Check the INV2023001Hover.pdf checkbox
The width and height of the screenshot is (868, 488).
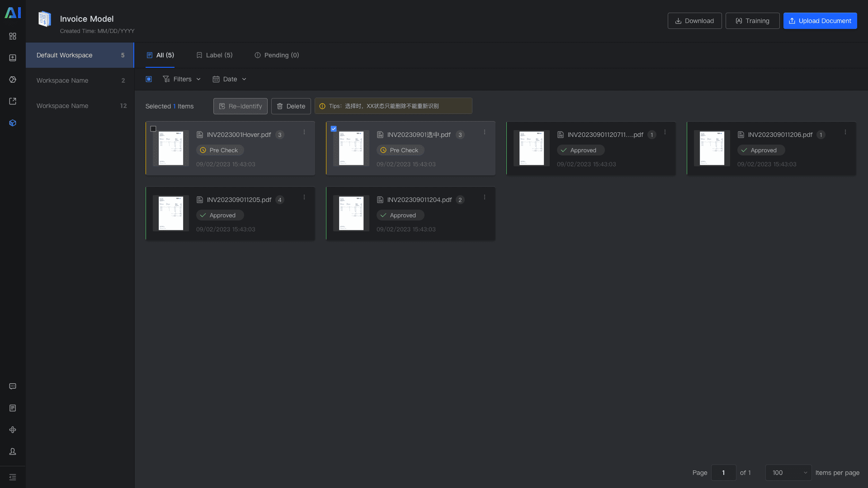coord(153,129)
